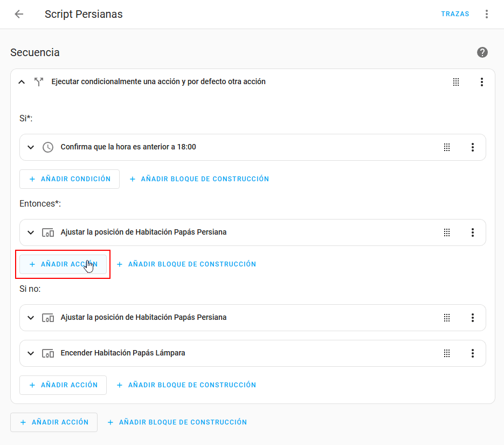Click bottom-most Añadir bloque de construcción
This screenshot has height=445, width=504.
[x=177, y=422]
